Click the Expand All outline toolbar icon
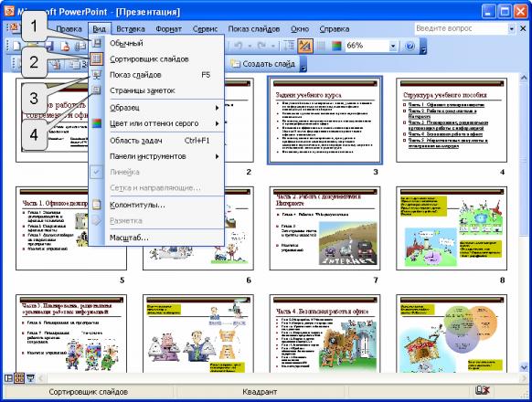532x402 pixels. pyautogui.click(x=289, y=46)
